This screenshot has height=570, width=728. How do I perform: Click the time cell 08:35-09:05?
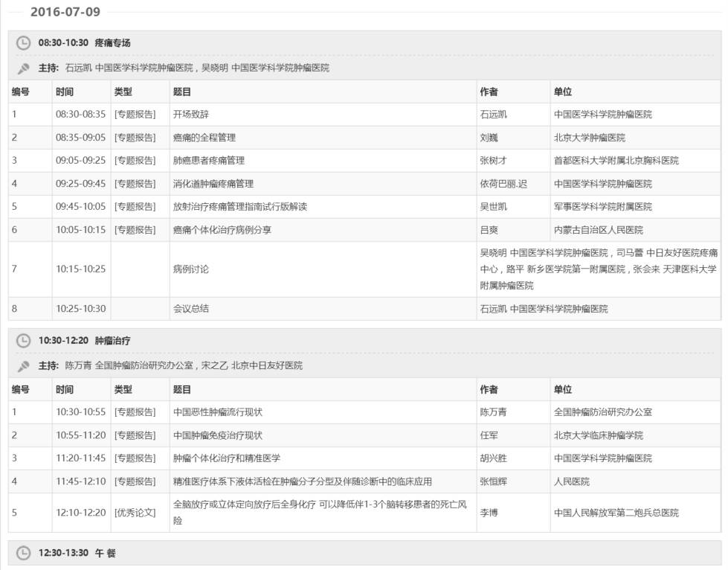pyautogui.click(x=81, y=138)
